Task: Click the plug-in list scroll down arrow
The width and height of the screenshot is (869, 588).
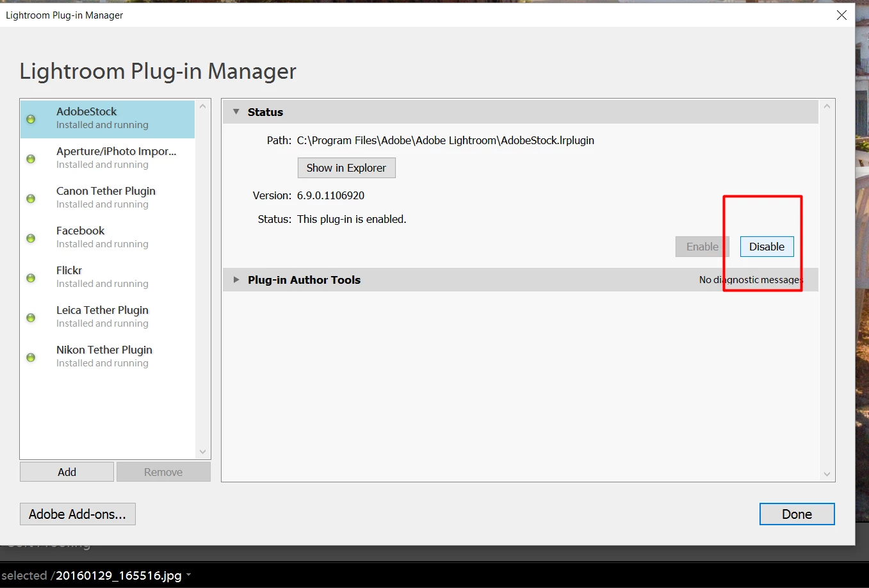Action: coord(203,452)
